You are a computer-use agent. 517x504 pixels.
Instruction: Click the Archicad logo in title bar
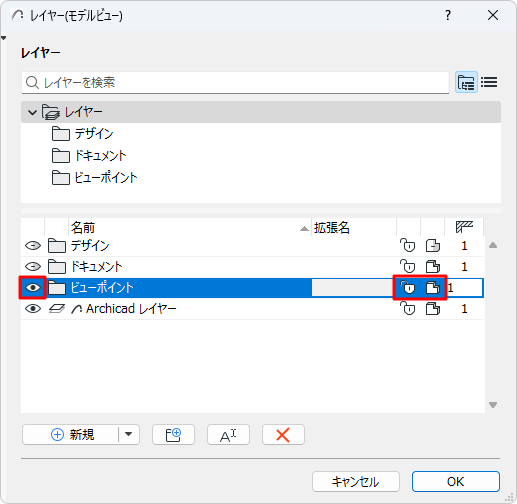17,15
